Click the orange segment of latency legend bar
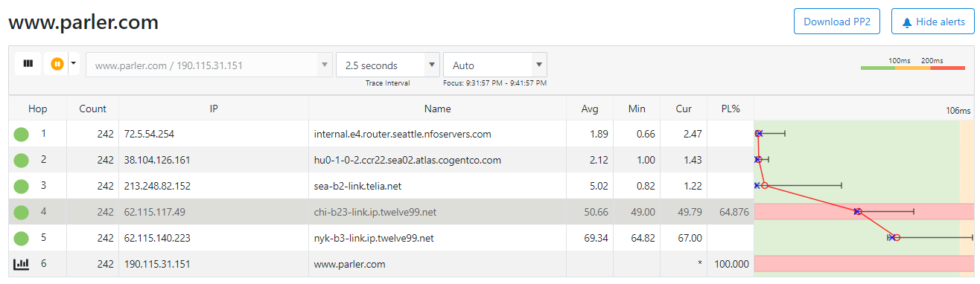 (912, 68)
